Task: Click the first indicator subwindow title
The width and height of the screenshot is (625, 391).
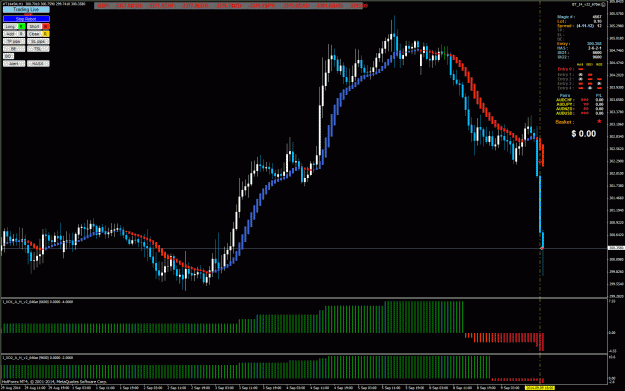Action: (38, 302)
